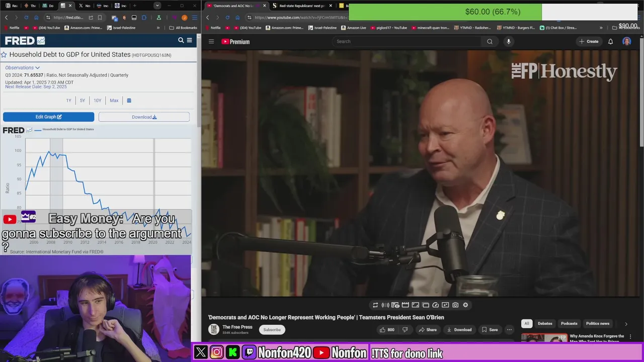Click in the YouTube search field

406,41
